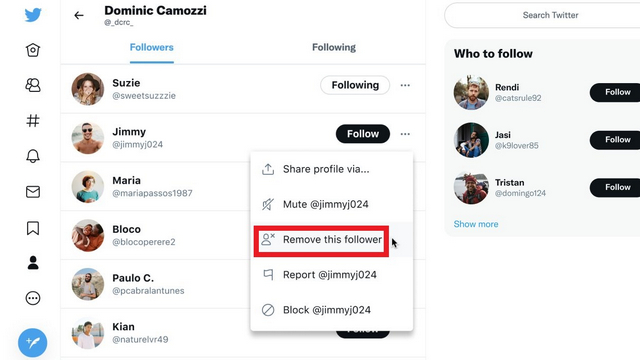The width and height of the screenshot is (640, 360).
Task: Open the Home icon in sidebar
Action: (x=33, y=50)
